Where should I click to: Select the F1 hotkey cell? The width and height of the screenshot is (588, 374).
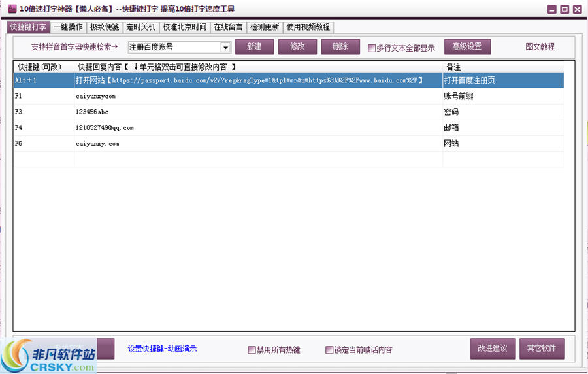click(x=44, y=96)
